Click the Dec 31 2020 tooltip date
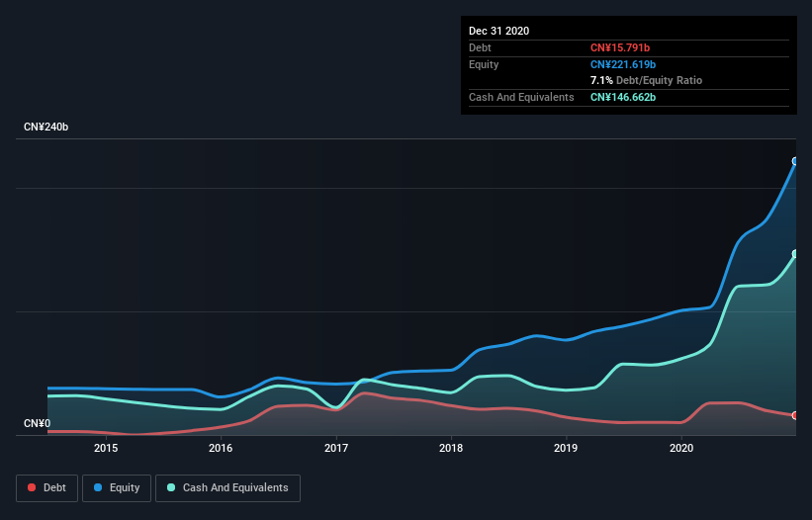Screen dimensions: 812x520 click(x=498, y=31)
